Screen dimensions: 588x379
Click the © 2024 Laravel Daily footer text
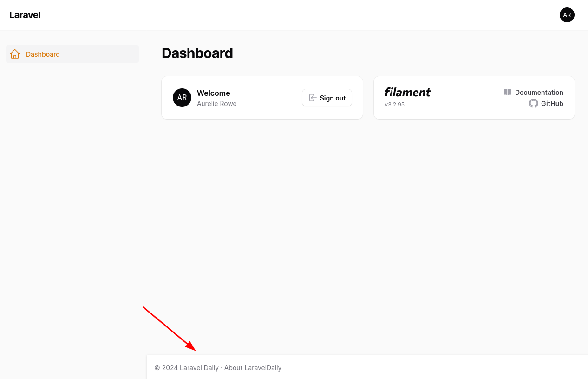[x=186, y=367]
